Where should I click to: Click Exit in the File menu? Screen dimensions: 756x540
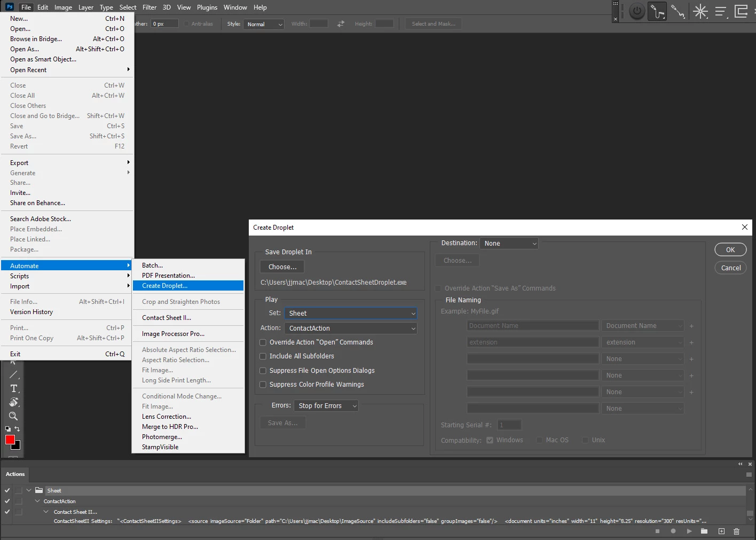(67, 354)
